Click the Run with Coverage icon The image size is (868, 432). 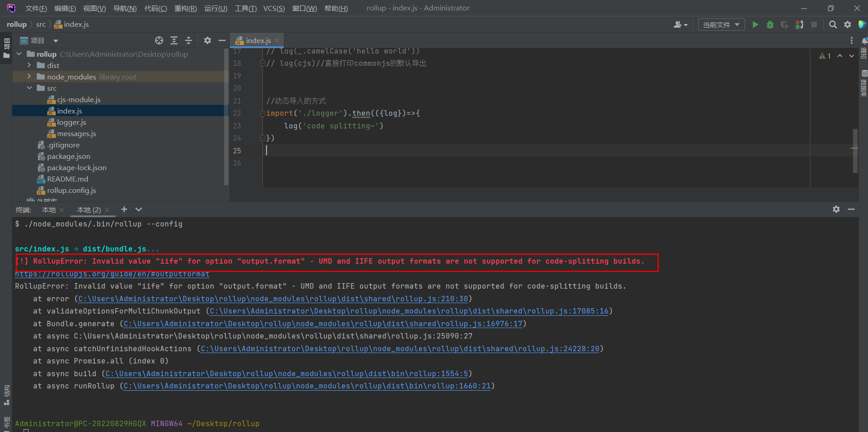pos(784,25)
